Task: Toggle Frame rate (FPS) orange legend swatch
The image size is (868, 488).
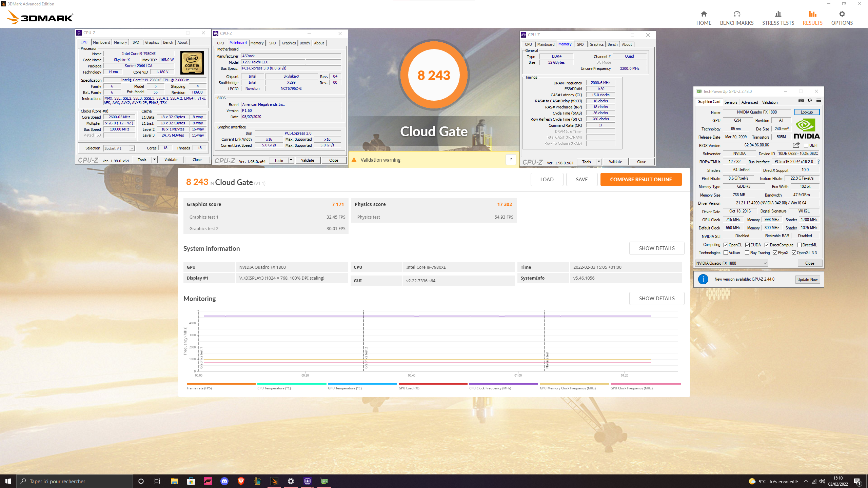Action: coord(221,384)
